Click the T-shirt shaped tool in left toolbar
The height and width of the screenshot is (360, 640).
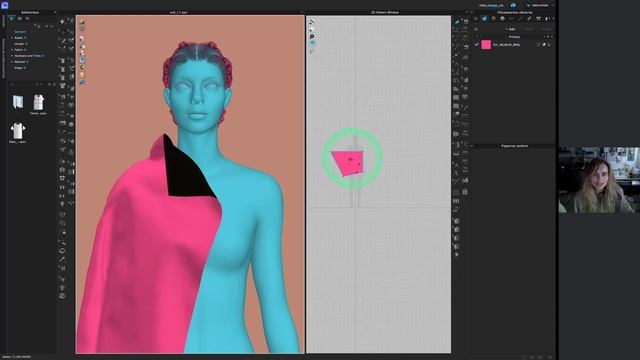(x=62, y=86)
